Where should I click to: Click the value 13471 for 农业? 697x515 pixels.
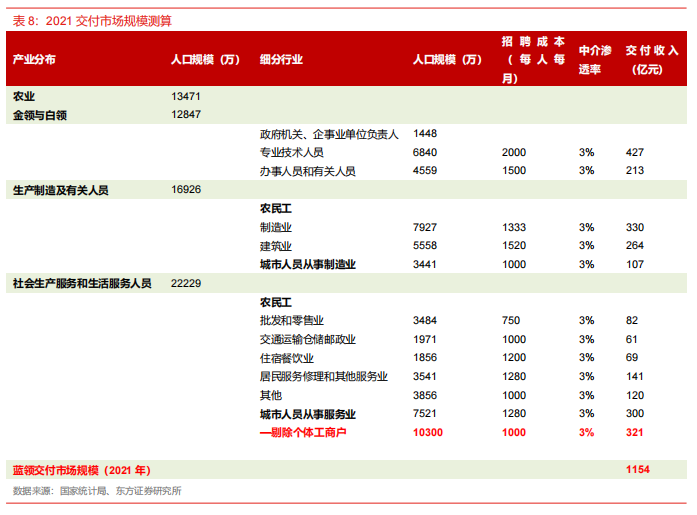pyautogui.click(x=186, y=96)
